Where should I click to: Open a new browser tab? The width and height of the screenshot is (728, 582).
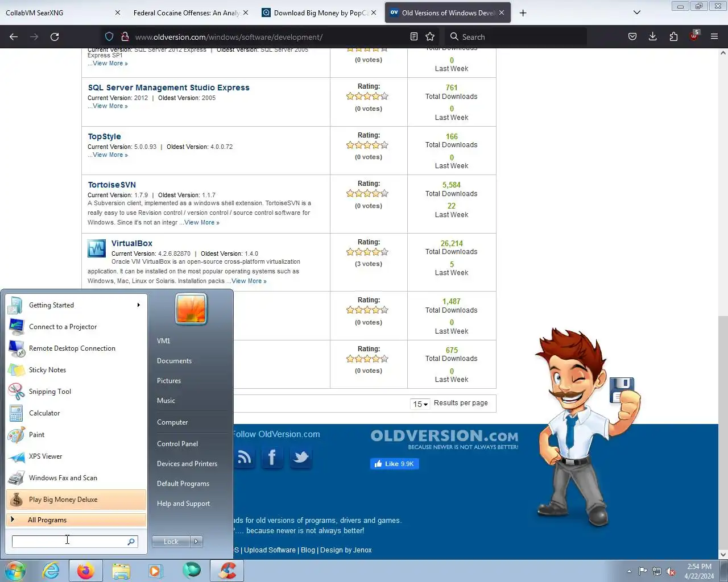coord(523,13)
